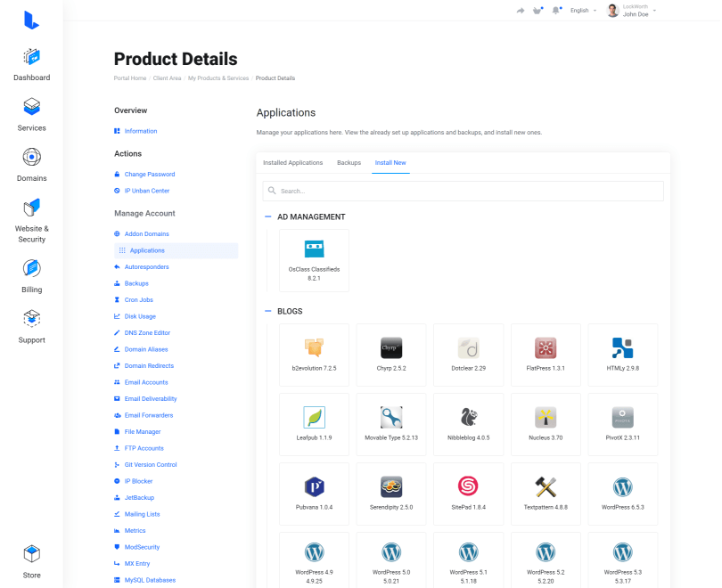Image resolution: width=722 pixels, height=588 pixels.
Task: Go to My Products & Services breadcrumb
Action: tap(218, 78)
